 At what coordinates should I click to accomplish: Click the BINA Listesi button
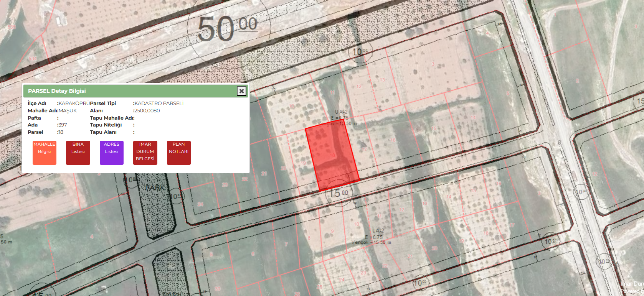78,153
